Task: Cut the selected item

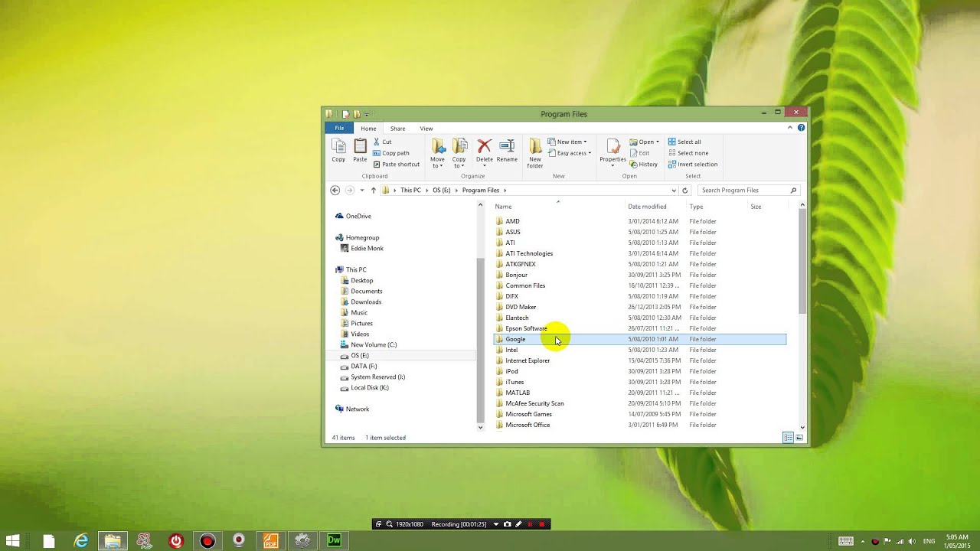Action: 382,142
